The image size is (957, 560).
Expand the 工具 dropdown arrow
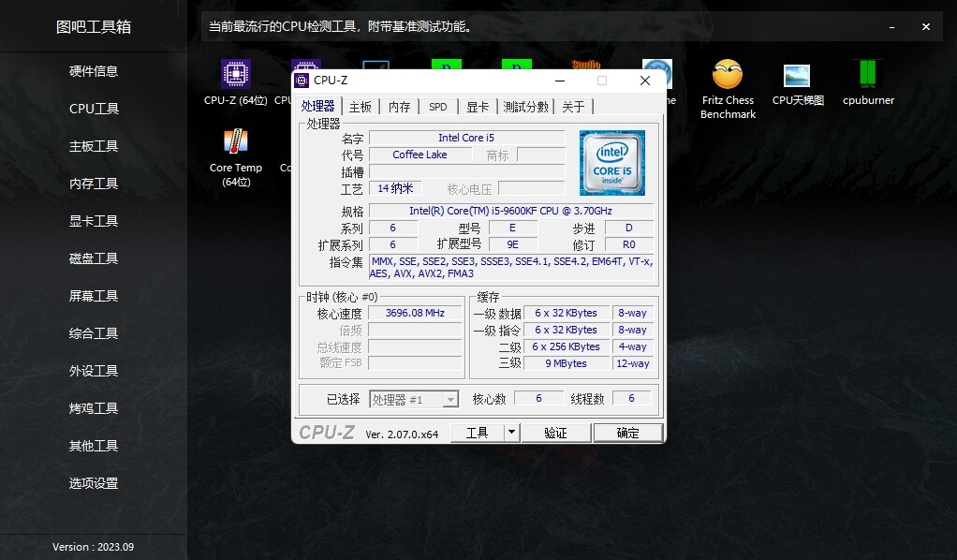pos(511,432)
